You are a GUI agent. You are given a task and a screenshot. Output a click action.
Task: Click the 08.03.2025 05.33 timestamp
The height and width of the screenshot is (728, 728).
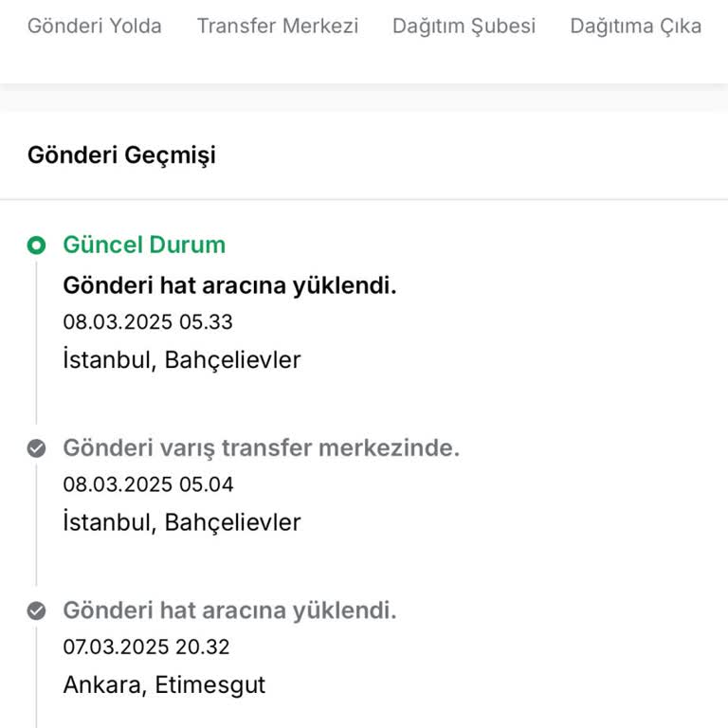[148, 322]
